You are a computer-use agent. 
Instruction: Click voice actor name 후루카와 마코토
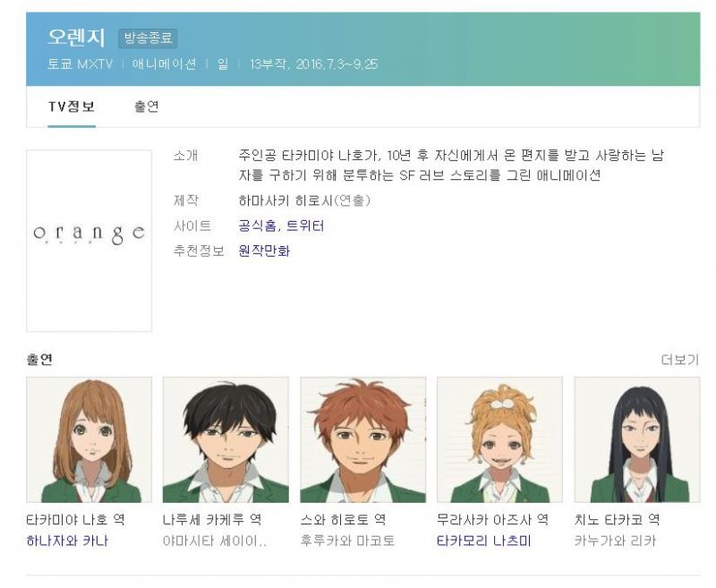[x=347, y=541]
